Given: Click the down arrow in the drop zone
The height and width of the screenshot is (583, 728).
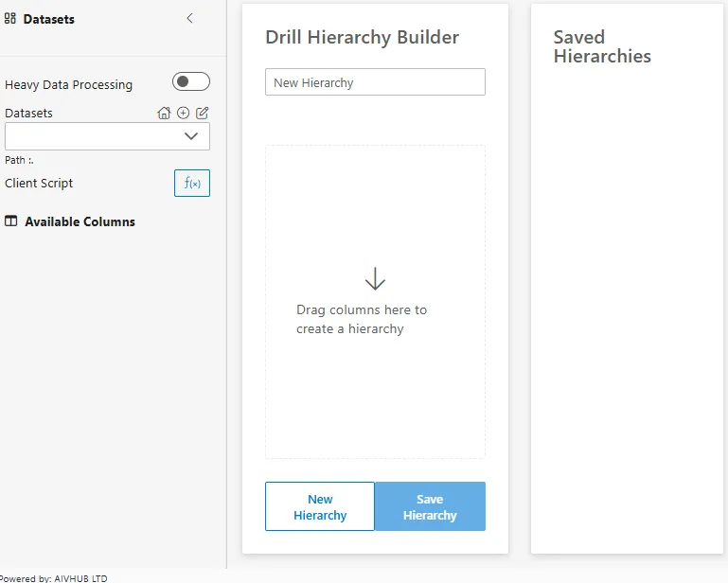Looking at the screenshot, I should (375, 278).
